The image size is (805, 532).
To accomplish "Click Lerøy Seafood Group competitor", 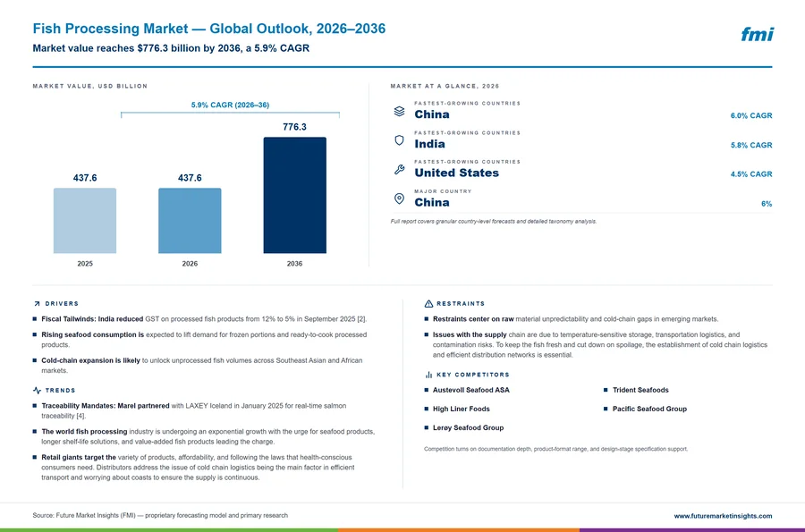I will [x=468, y=428].
